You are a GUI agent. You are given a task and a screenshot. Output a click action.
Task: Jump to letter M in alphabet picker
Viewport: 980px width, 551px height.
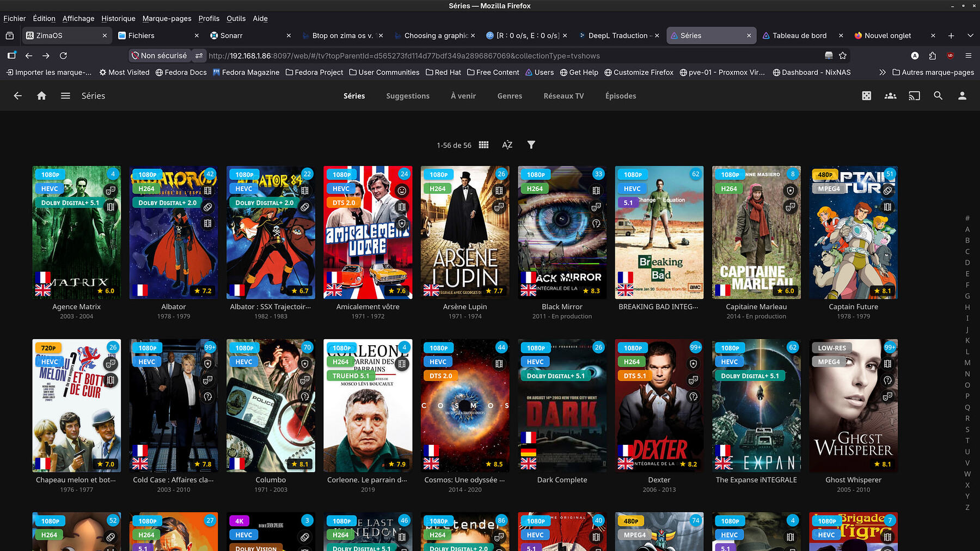967,363
